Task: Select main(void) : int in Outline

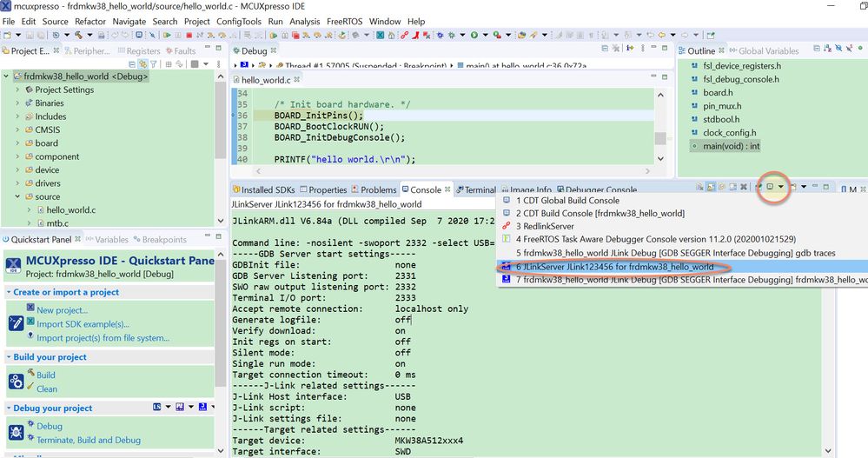Action: (732, 146)
